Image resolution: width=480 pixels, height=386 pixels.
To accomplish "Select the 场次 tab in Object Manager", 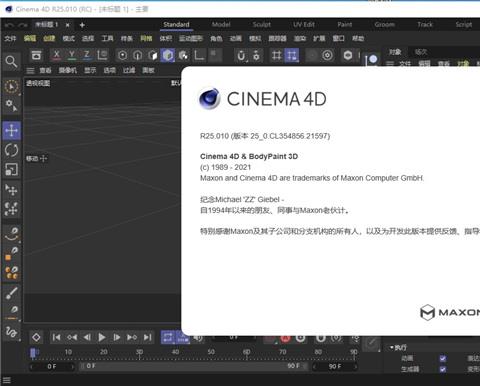I will point(421,52).
